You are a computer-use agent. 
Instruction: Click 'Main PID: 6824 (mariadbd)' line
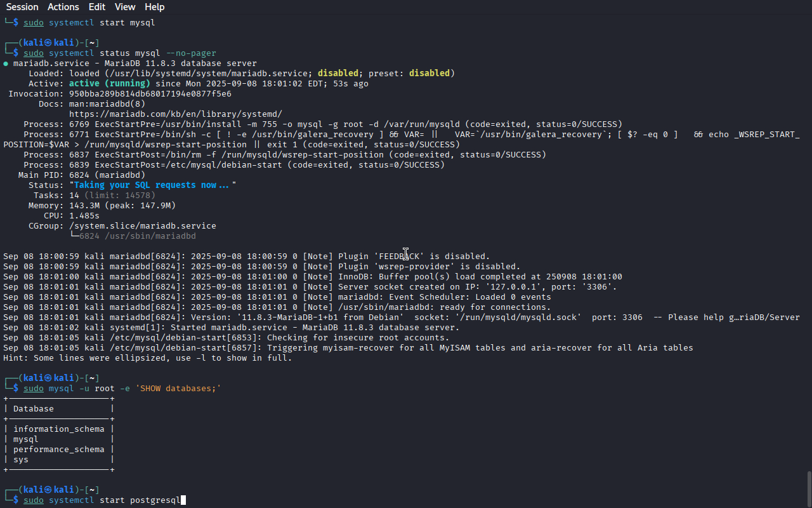[x=82, y=175]
